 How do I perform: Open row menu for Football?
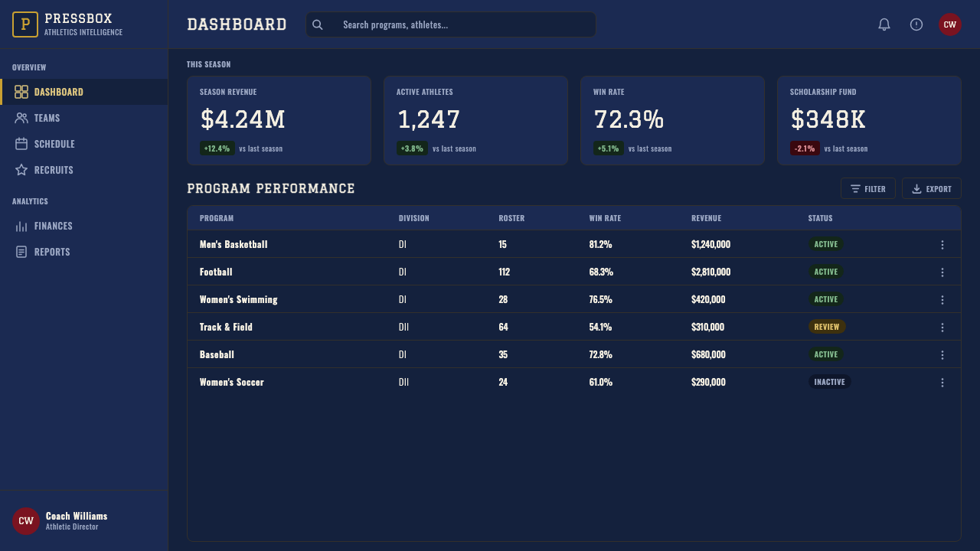click(942, 272)
